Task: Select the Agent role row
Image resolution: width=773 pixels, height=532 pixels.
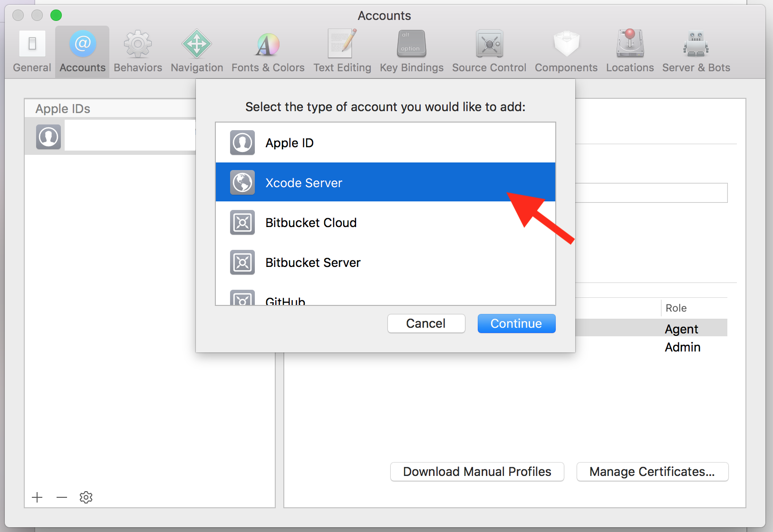Action: pyautogui.click(x=651, y=328)
